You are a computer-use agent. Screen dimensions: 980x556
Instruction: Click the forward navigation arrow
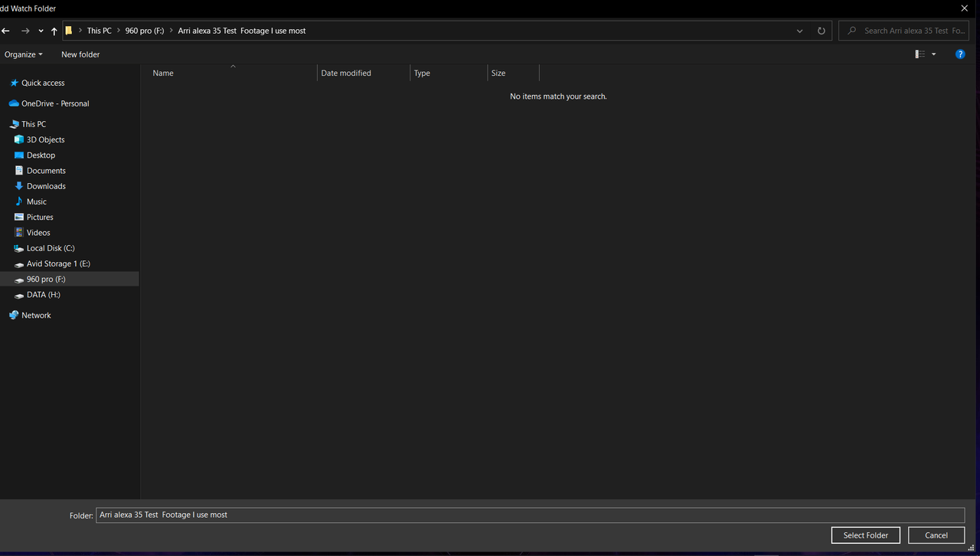[25, 31]
